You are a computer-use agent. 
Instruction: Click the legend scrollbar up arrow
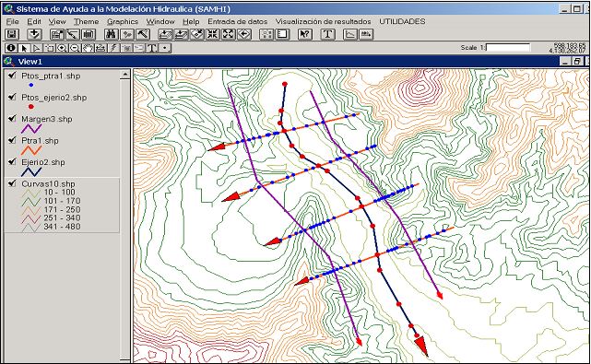point(125,75)
